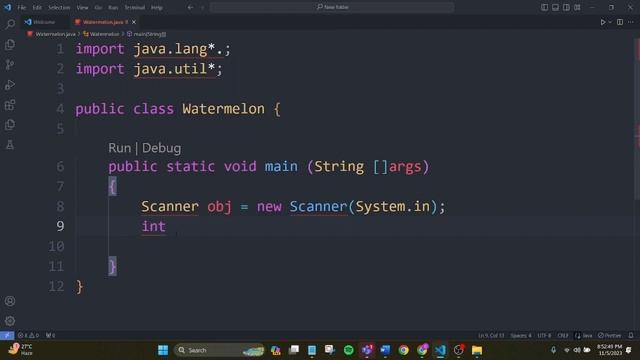The height and width of the screenshot is (360, 640).
Task: Show errors and warnings problems count
Action: (x=28, y=336)
